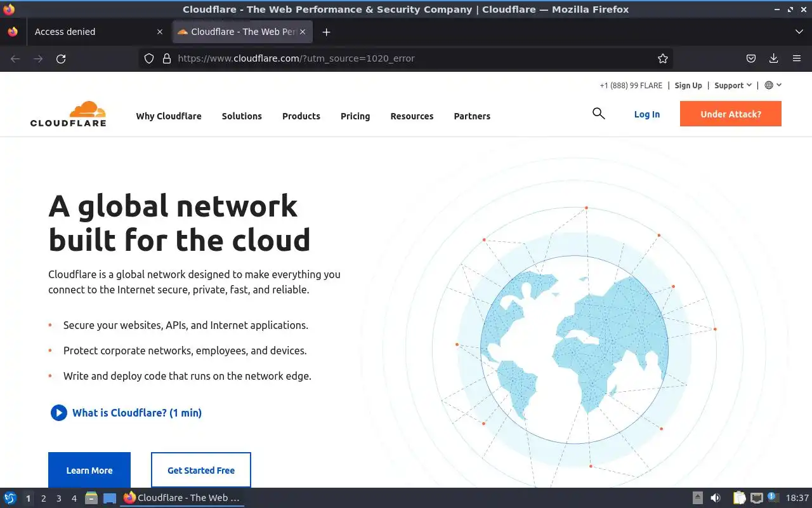Click the network tray icon
The width and height of the screenshot is (812, 508).
(x=756, y=498)
